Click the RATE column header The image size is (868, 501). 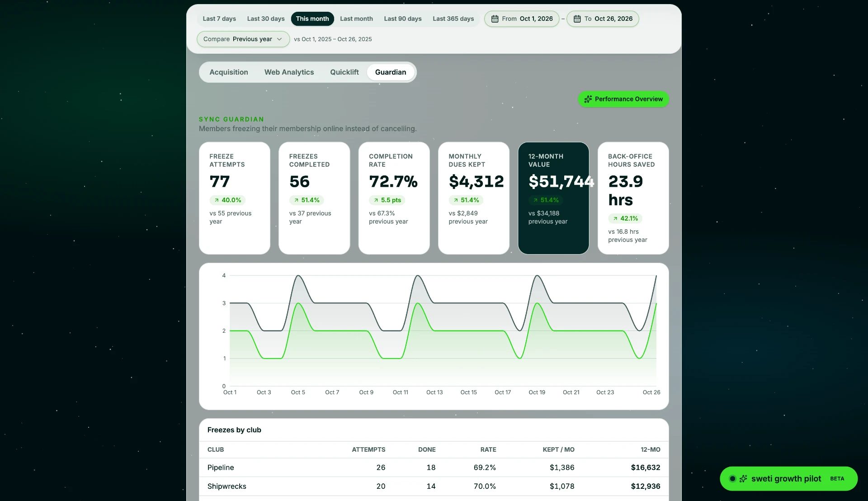[x=488, y=449]
